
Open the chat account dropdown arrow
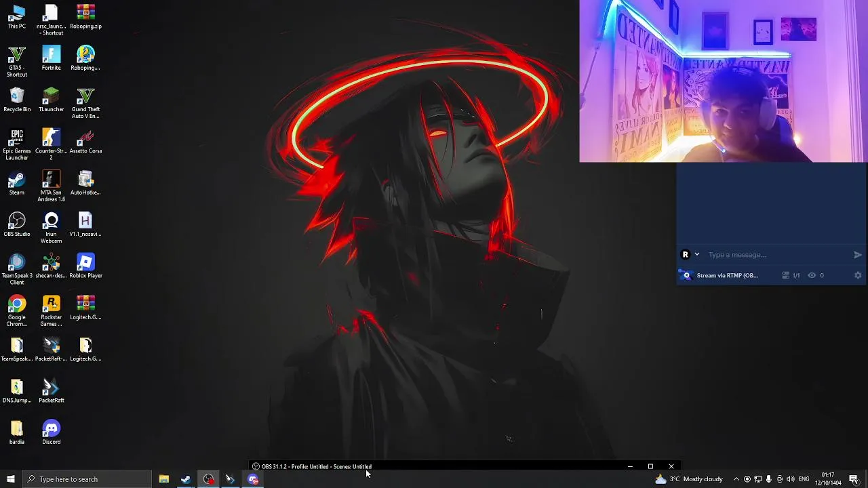pos(696,255)
